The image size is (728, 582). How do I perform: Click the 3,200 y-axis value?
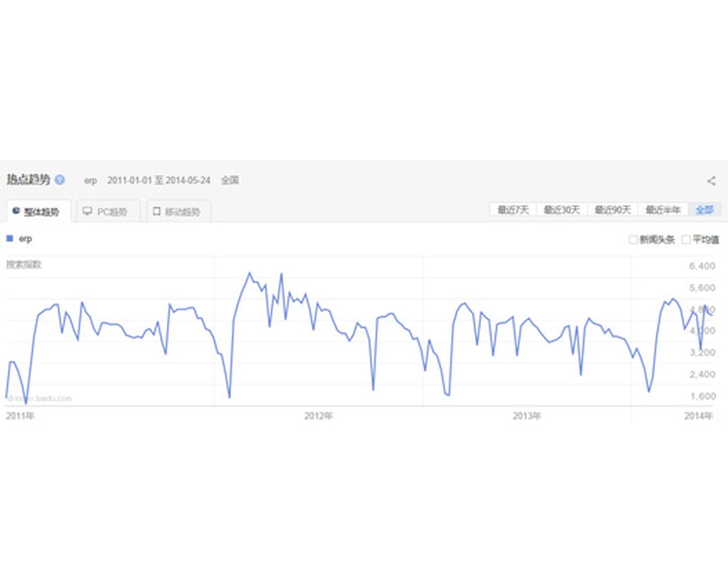click(x=702, y=353)
